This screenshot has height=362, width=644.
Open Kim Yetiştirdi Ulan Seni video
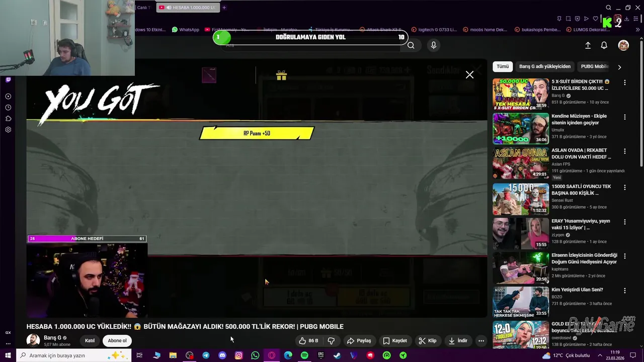click(577, 290)
